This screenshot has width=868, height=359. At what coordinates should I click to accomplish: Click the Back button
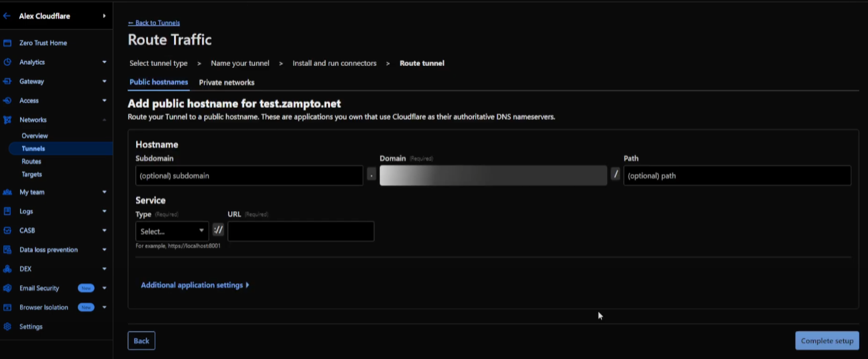pos(141,341)
